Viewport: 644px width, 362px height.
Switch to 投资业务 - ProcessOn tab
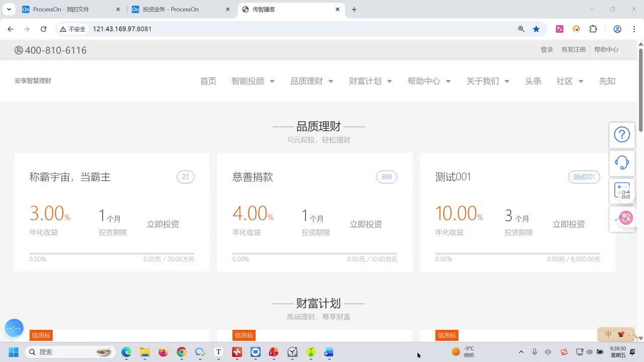click(181, 10)
